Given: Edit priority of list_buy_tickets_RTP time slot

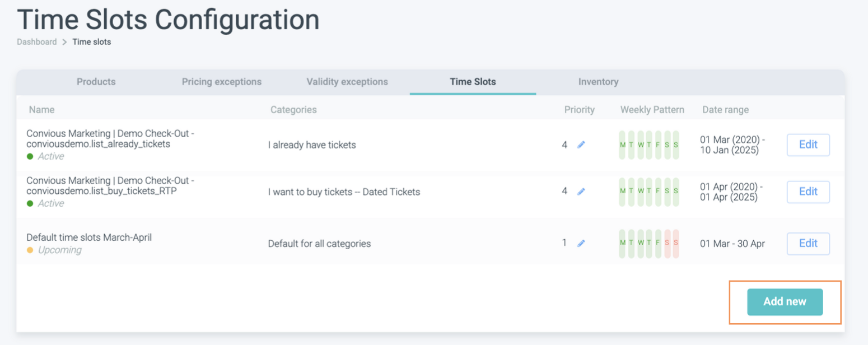Looking at the screenshot, I should coord(581,192).
